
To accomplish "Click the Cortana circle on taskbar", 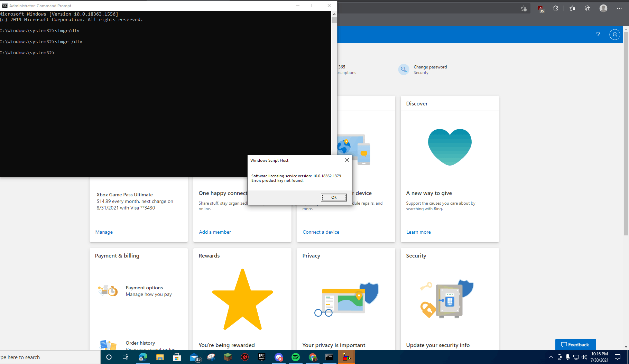I will click(109, 357).
